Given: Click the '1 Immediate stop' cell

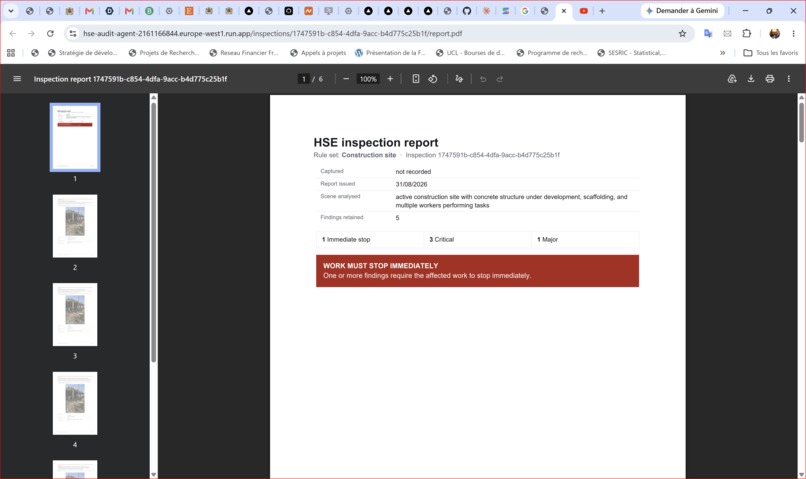Looking at the screenshot, I should (370, 240).
